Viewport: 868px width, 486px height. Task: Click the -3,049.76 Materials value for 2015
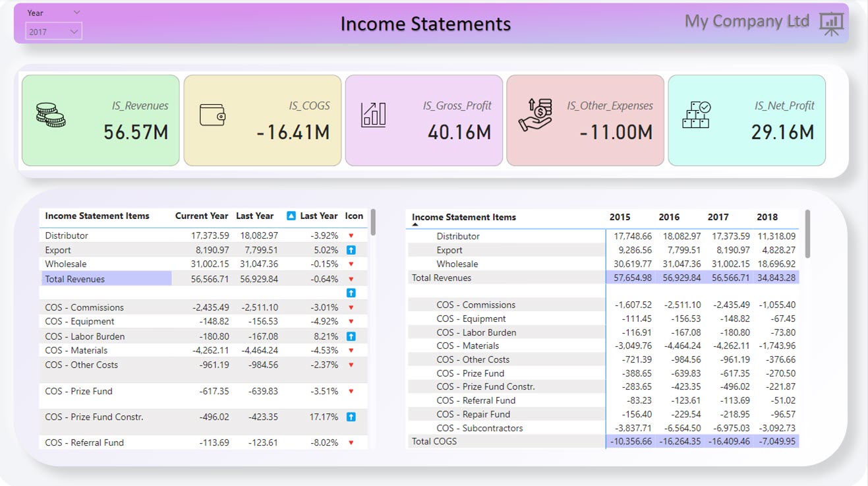[633, 346]
